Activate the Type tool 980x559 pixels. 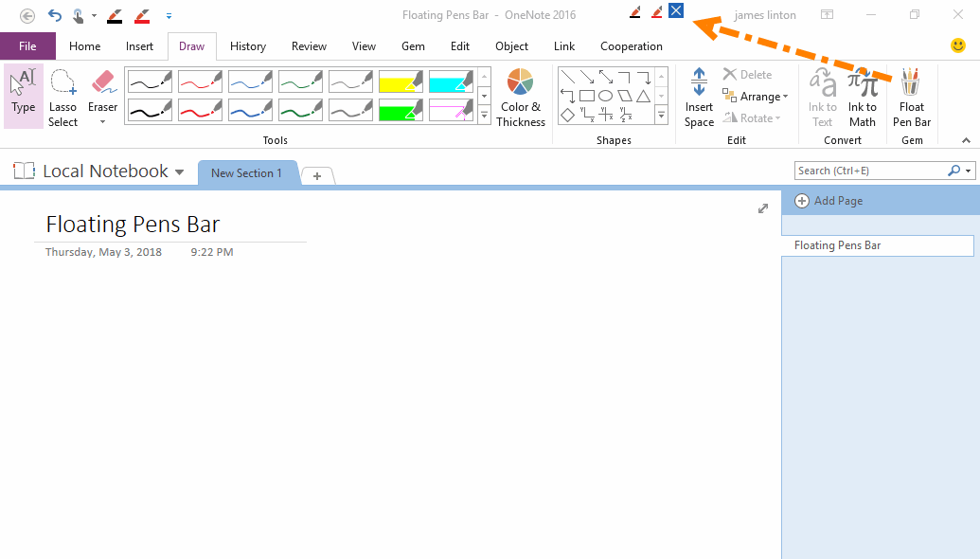(24, 96)
